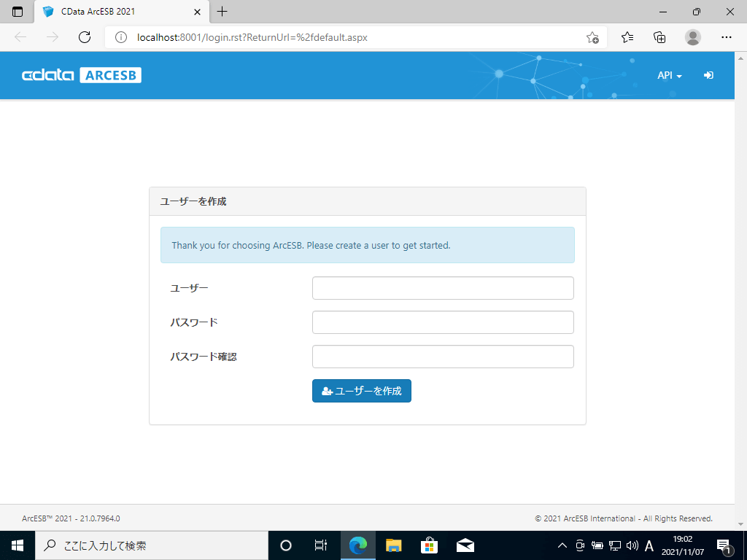Open the notification center icon
The image size is (747, 560).
[723, 545]
